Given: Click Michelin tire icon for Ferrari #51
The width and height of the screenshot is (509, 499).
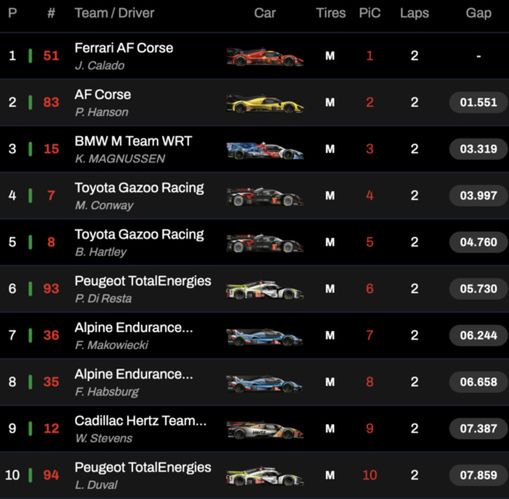Looking at the screenshot, I should [x=330, y=56].
